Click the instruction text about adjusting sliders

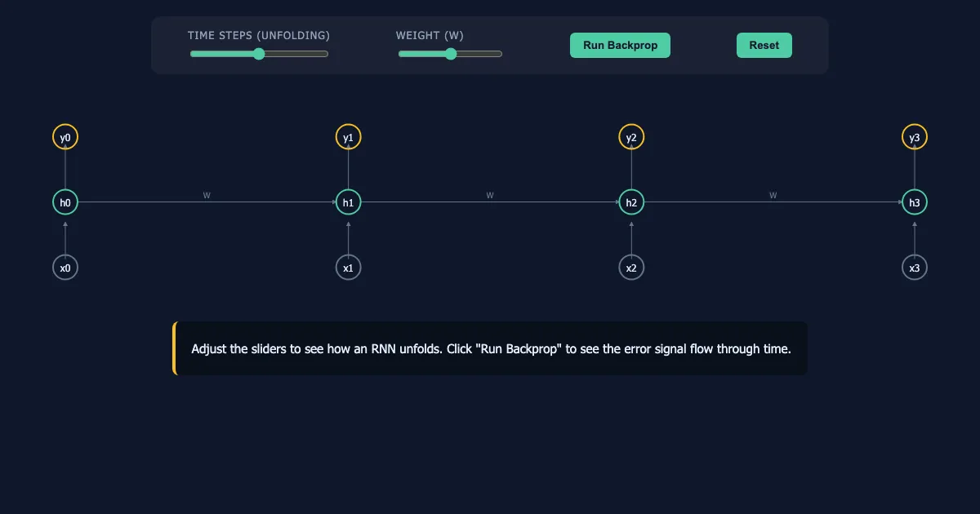coord(491,348)
